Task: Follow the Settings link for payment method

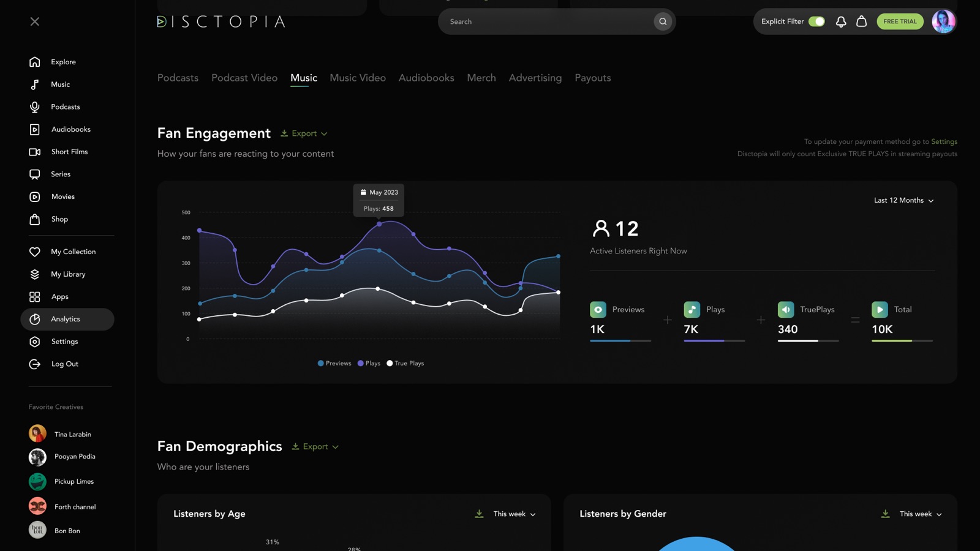Action: (x=944, y=141)
